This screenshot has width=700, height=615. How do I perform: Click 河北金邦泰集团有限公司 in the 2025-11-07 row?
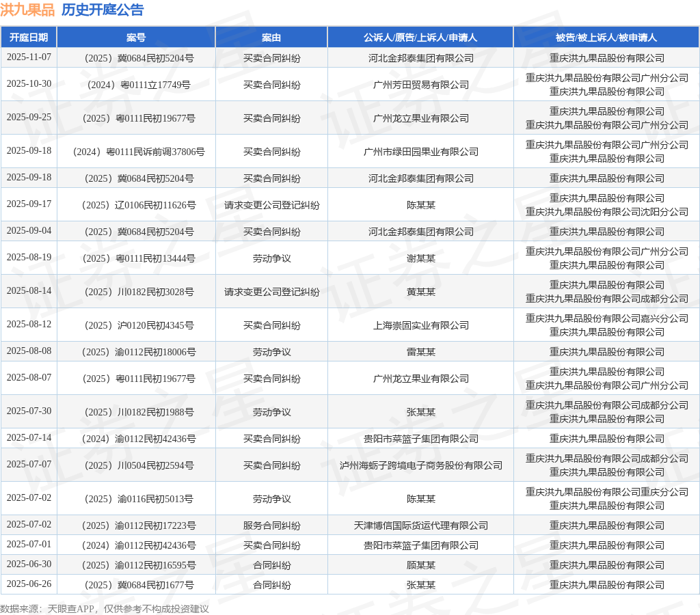pos(420,59)
